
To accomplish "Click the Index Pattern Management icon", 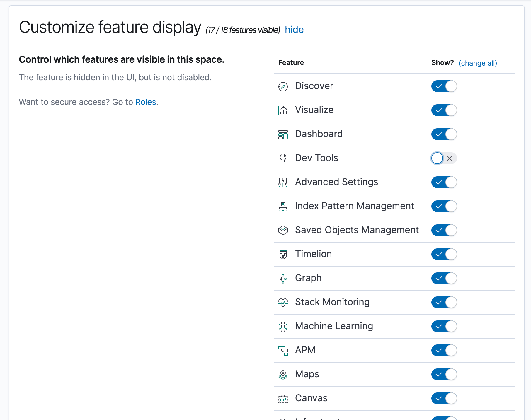I will click(x=283, y=206).
